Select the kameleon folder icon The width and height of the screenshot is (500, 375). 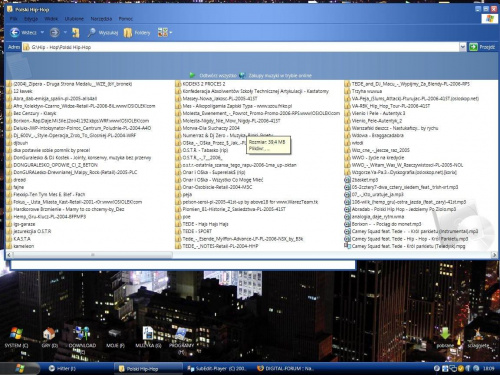pyautogui.click(x=9, y=246)
